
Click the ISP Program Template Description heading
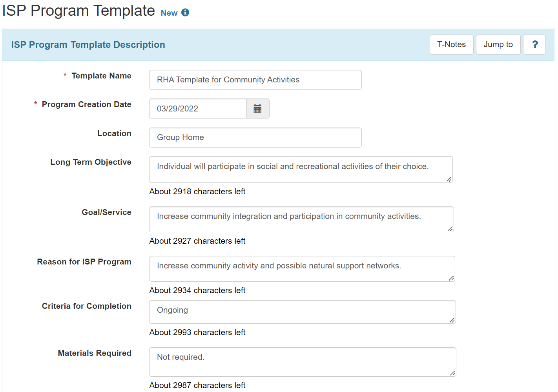pyautogui.click(x=88, y=45)
